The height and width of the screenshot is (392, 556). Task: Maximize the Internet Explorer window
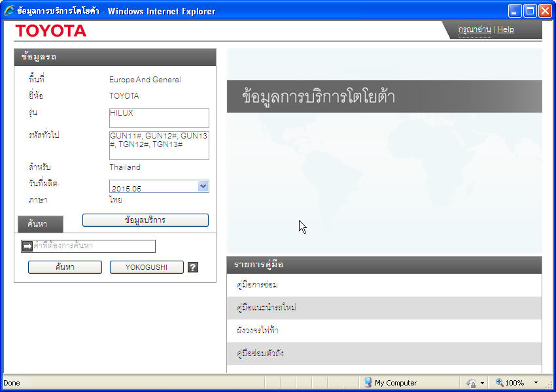[530, 10]
